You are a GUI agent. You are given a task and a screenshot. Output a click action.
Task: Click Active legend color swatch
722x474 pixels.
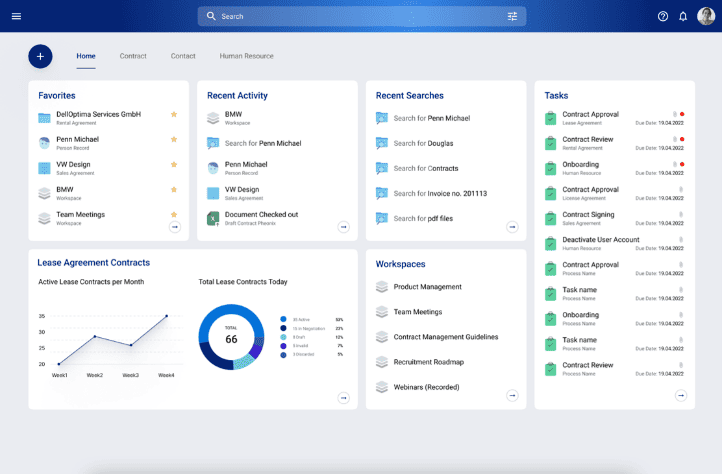[x=283, y=319]
